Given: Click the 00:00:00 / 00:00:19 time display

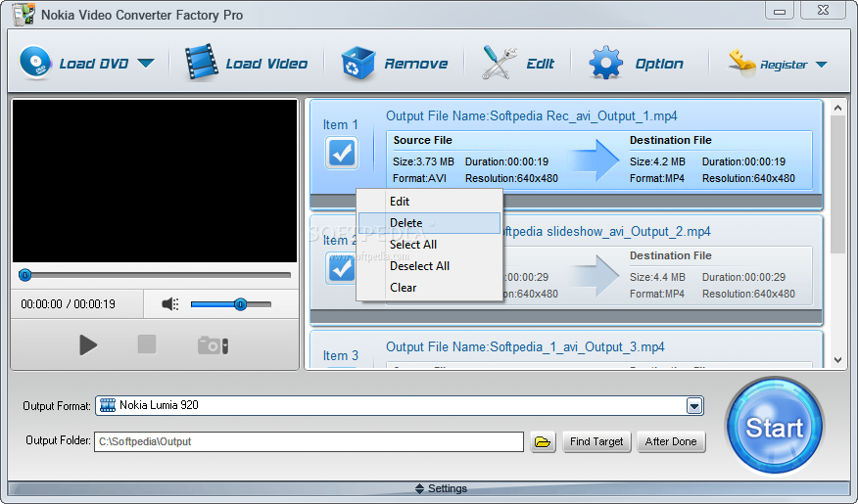Looking at the screenshot, I should 68,304.
